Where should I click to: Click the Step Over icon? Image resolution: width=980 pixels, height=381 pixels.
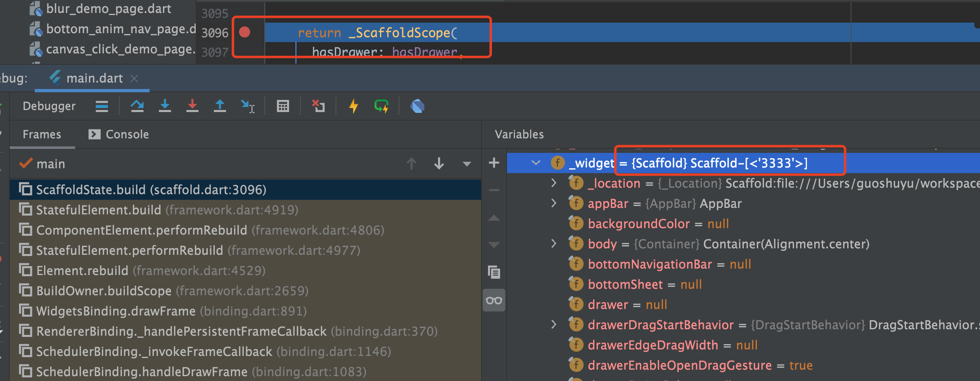pyautogui.click(x=137, y=106)
